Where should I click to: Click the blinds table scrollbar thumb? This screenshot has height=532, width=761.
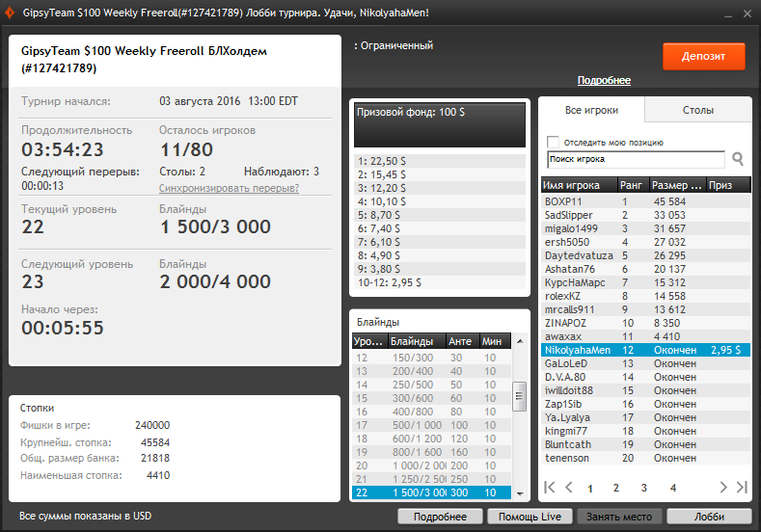(x=520, y=396)
